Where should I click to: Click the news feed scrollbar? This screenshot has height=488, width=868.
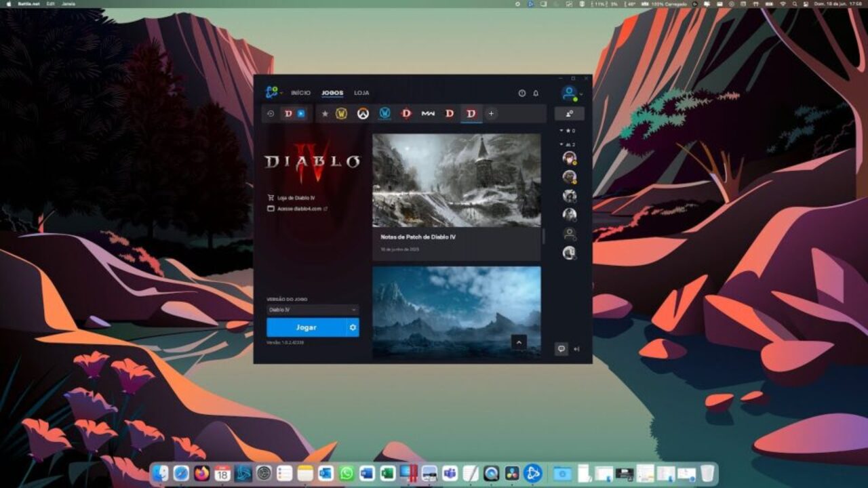click(x=543, y=236)
